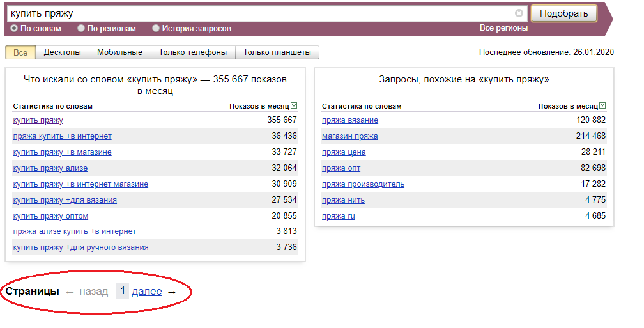Open 'купить пряжу оптом' link

point(50,216)
